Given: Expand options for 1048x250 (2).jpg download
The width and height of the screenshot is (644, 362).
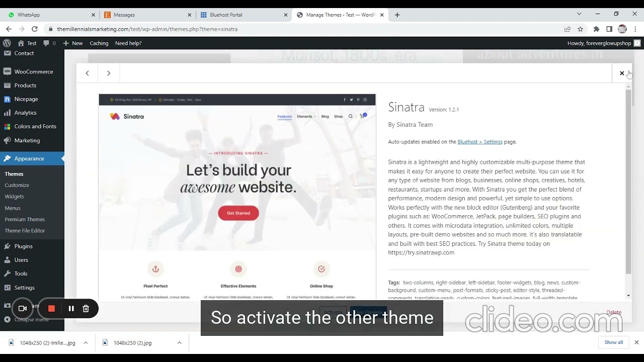Looking at the screenshot, I should click(179, 343).
